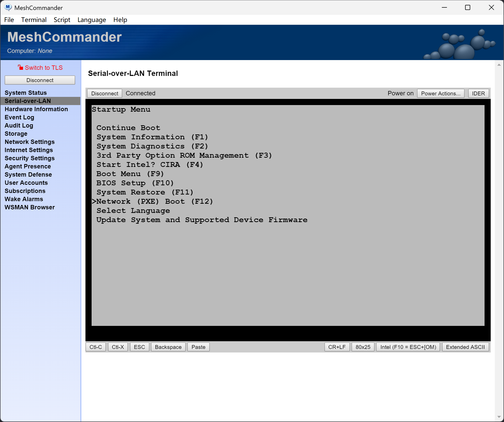Screen dimensions: 504x422
Task: Click 'Select Language' terminal line
Action: [x=133, y=211]
